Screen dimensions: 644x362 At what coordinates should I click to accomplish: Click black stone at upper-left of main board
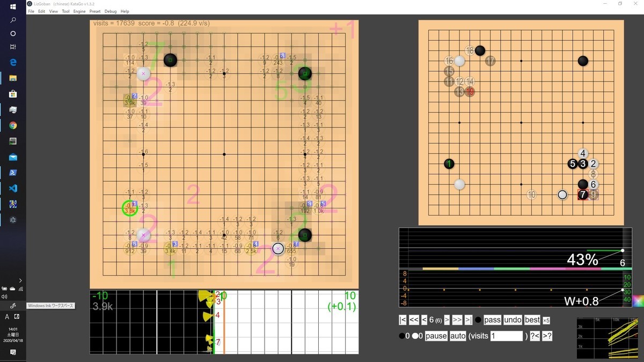click(x=170, y=60)
